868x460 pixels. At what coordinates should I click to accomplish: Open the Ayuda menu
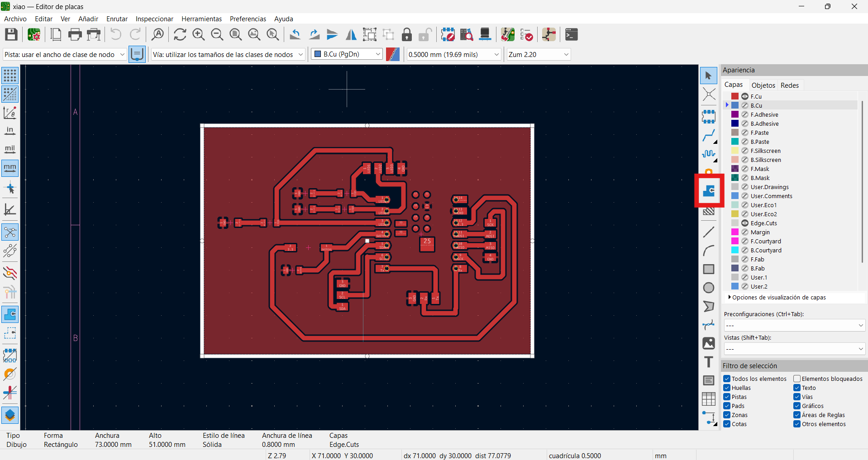[284, 19]
